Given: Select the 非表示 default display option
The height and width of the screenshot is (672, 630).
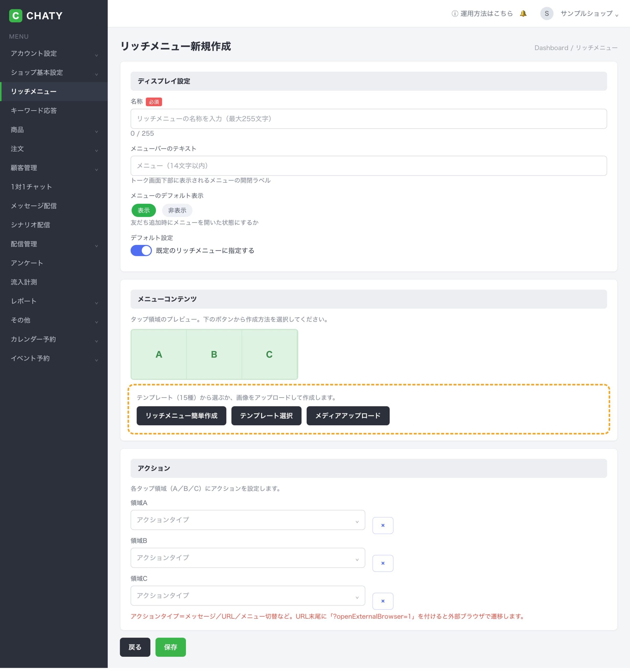Looking at the screenshot, I should tap(177, 210).
